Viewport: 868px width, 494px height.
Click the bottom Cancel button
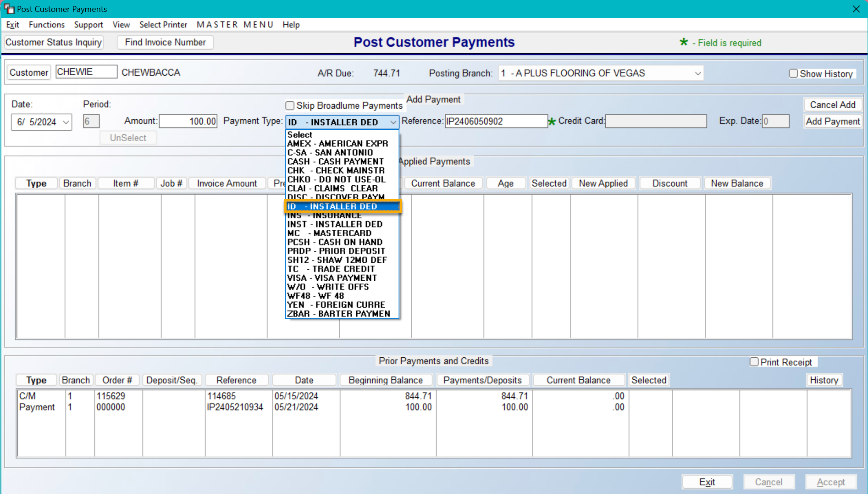(768, 482)
